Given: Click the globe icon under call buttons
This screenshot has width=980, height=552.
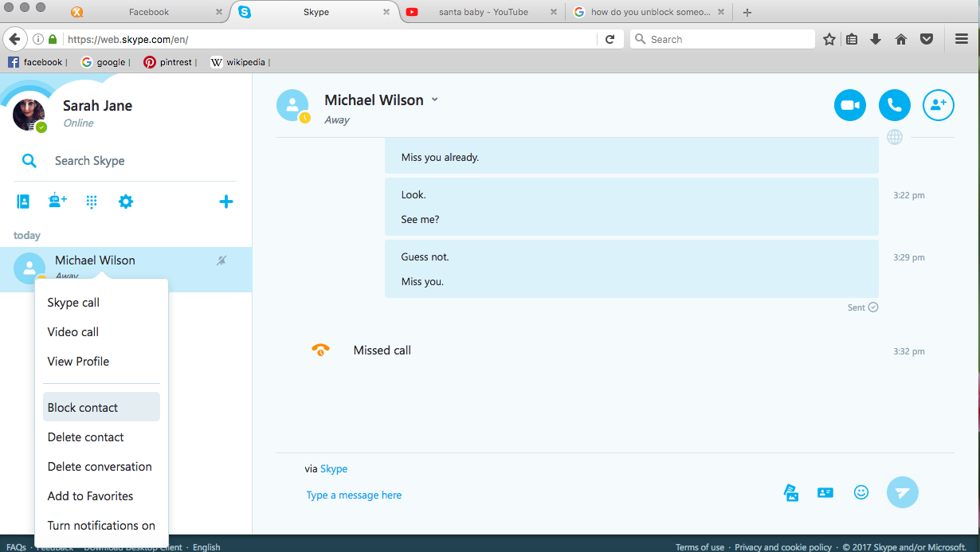Looking at the screenshot, I should 895,137.
